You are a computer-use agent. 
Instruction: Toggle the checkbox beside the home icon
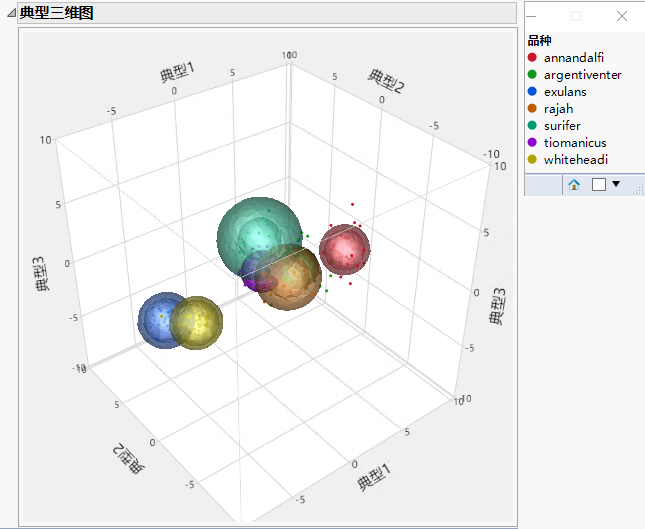[598, 184]
